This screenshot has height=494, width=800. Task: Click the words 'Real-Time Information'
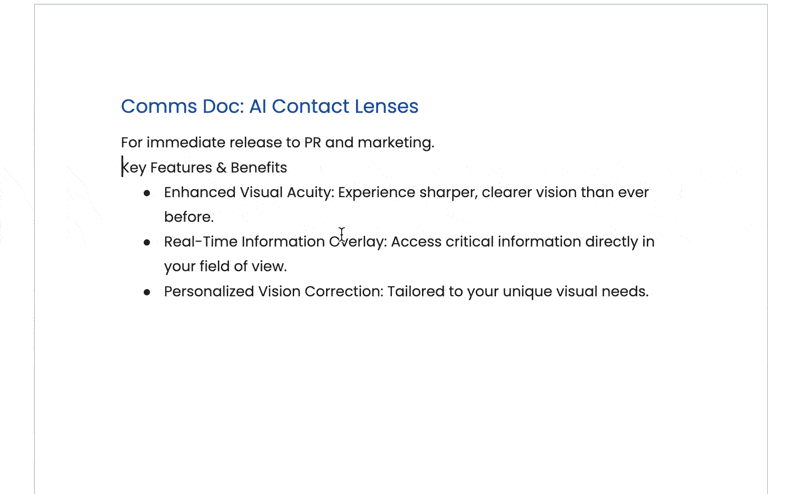click(x=244, y=241)
